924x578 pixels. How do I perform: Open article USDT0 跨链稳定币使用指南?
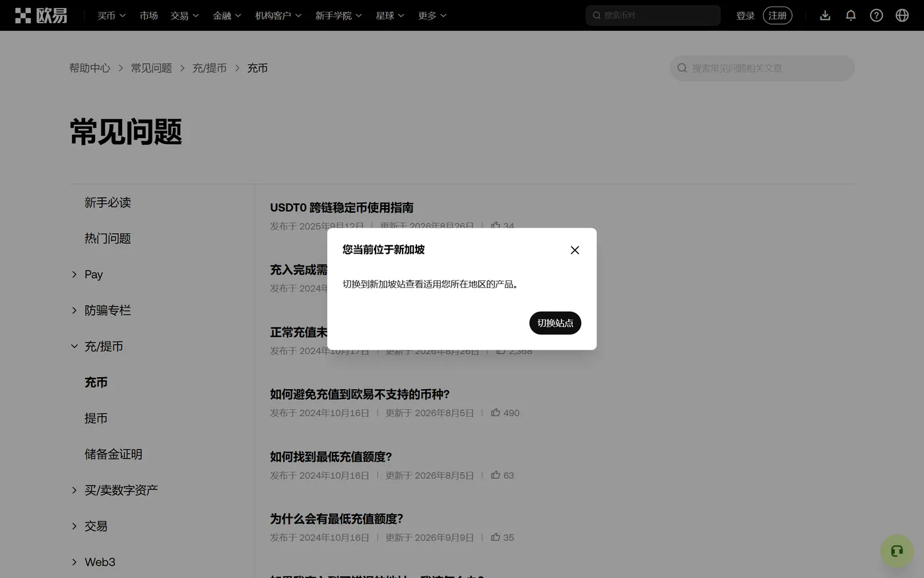[342, 207]
